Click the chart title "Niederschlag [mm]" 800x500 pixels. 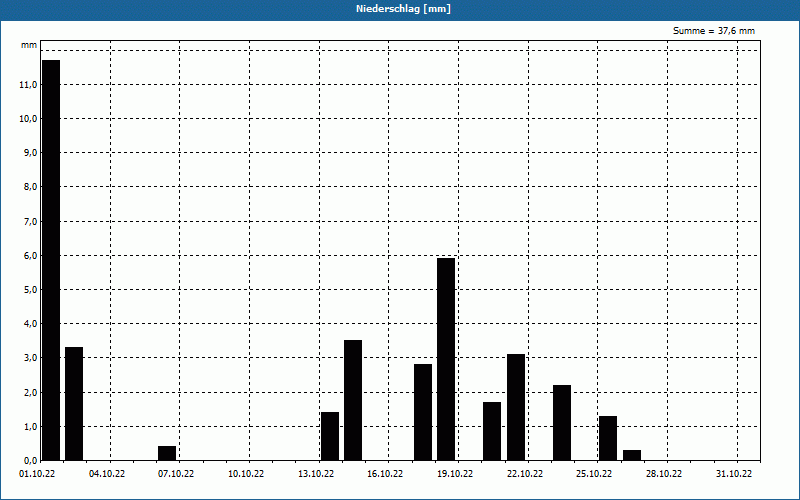[403, 9]
